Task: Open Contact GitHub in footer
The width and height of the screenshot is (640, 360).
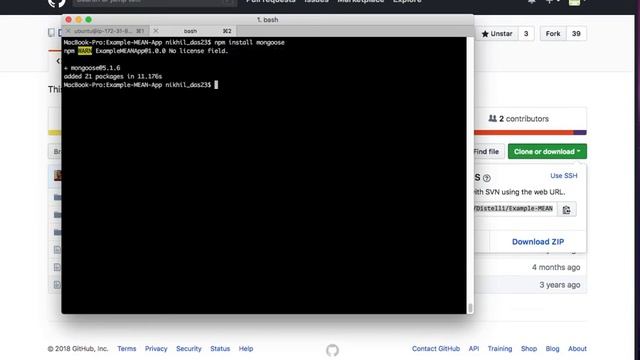Action: tap(436, 349)
